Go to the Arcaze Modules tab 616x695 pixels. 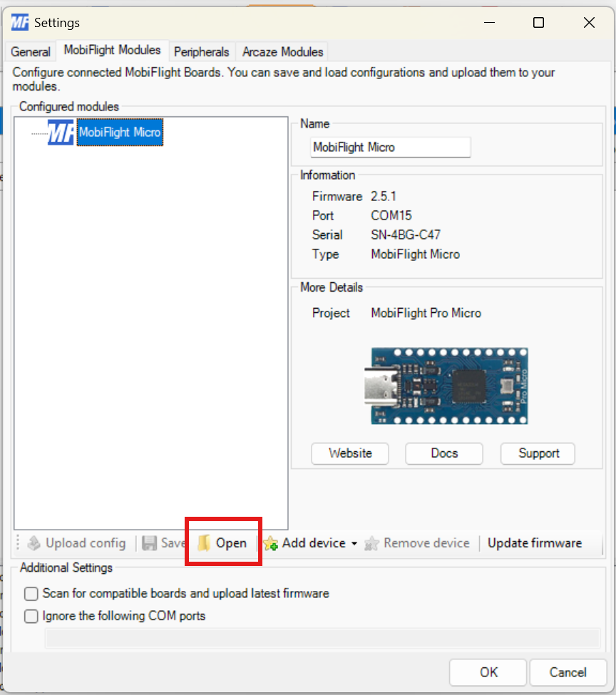(282, 52)
